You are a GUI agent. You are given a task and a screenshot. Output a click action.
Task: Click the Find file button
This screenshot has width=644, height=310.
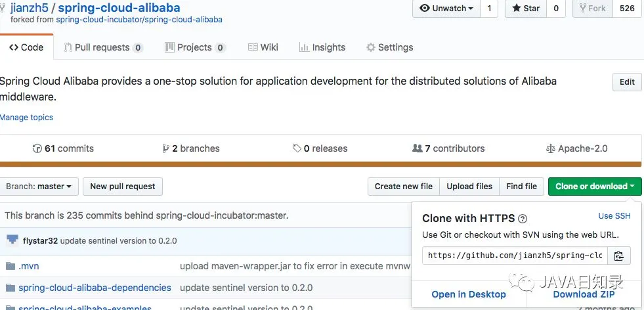click(x=522, y=187)
